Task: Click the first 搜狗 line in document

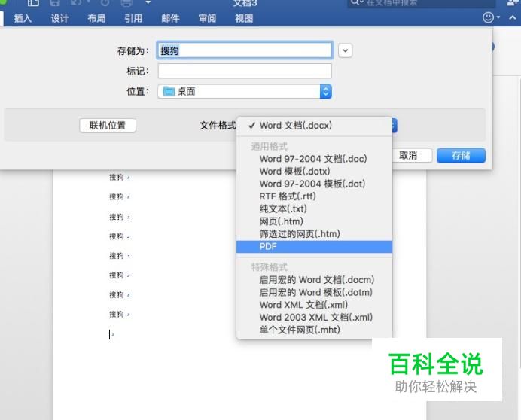Action: [117, 178]
